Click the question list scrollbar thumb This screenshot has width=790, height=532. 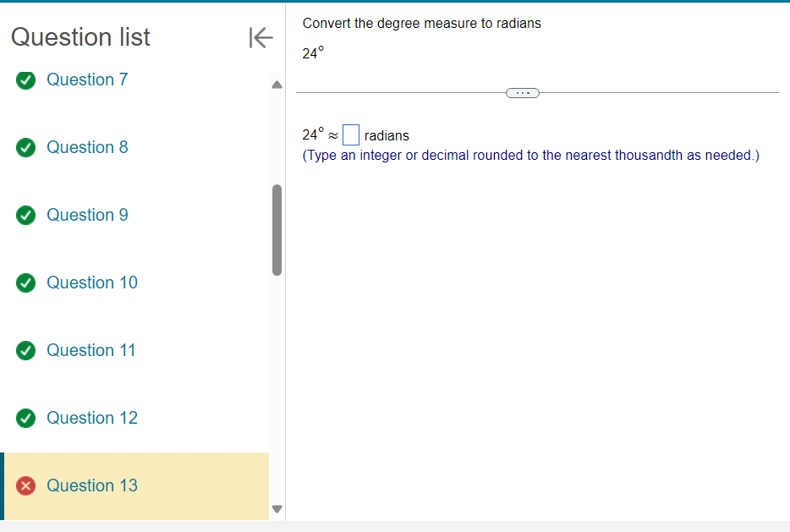[x=277, y=230]
